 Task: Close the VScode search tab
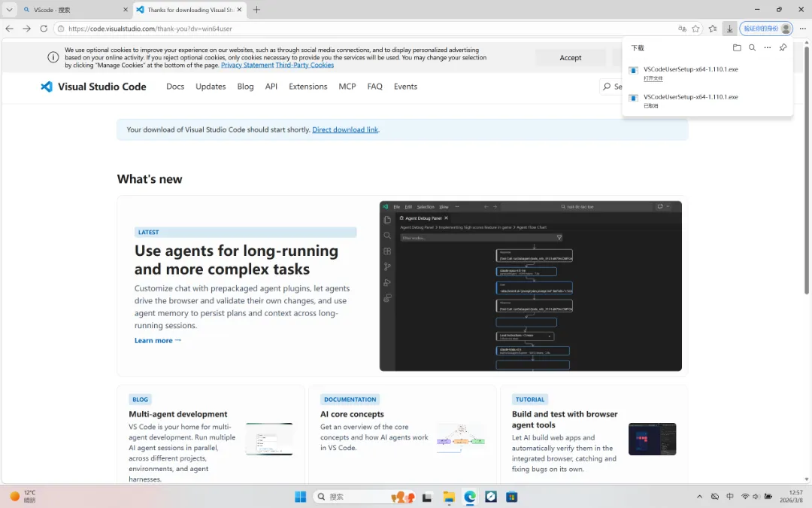tap(126, 9)
